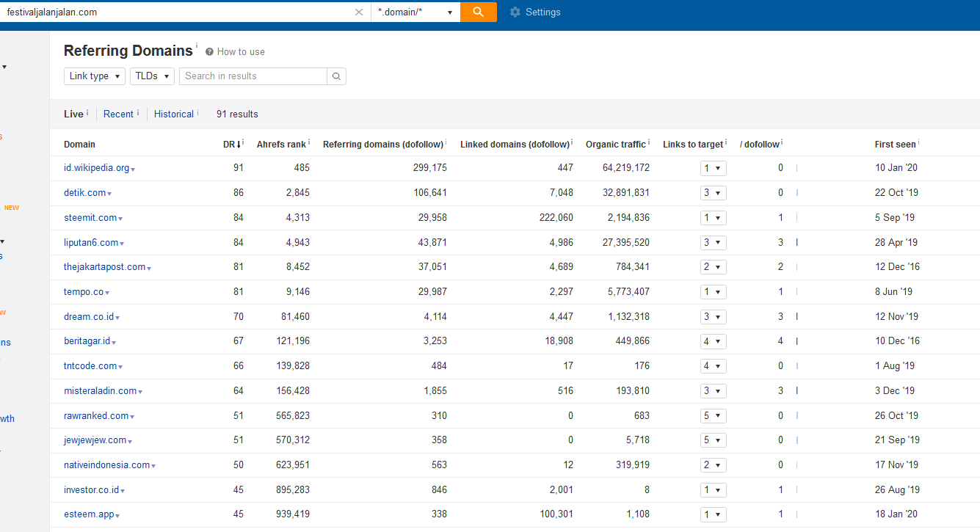Click info icon beside Links to target
Image resolution: width=980 pixels, height=532 pixels.
click(726, 143)
